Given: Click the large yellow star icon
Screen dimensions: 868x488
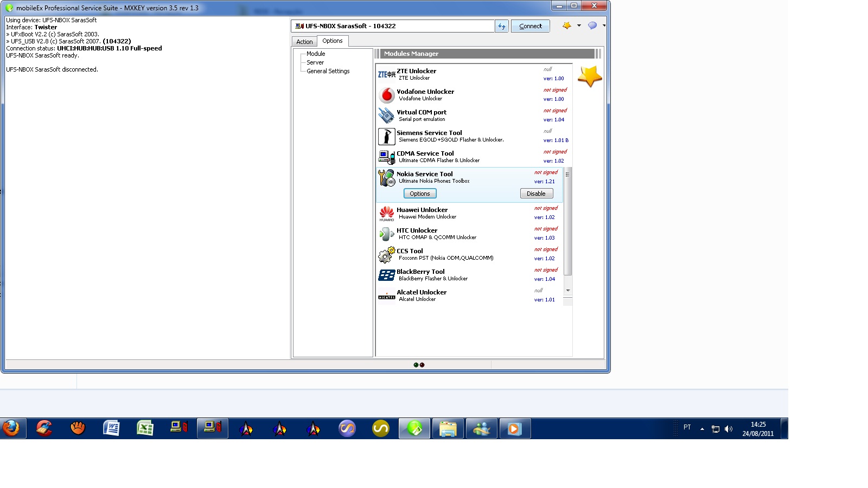Looking at the screenshot, I should [590, 76].
